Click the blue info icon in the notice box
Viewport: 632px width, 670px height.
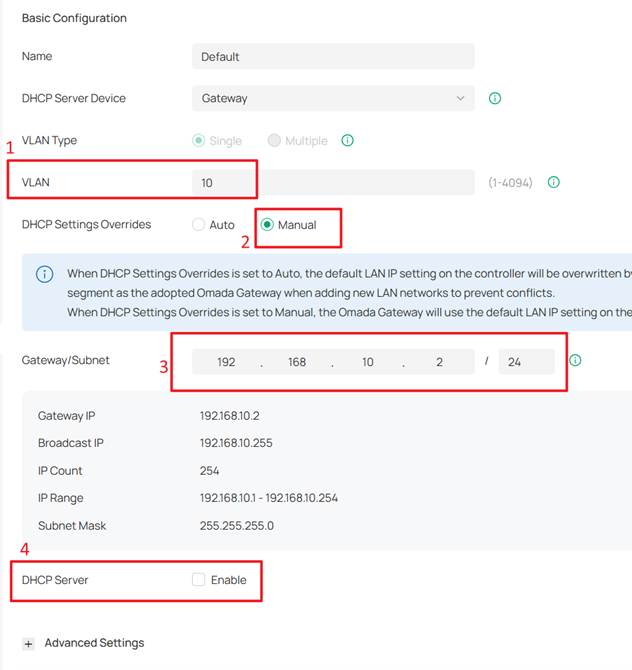[x=44, y=274]
